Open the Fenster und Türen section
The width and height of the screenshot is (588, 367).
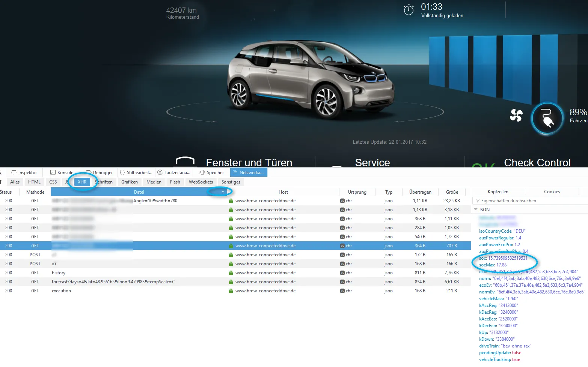tap(249, 162)
